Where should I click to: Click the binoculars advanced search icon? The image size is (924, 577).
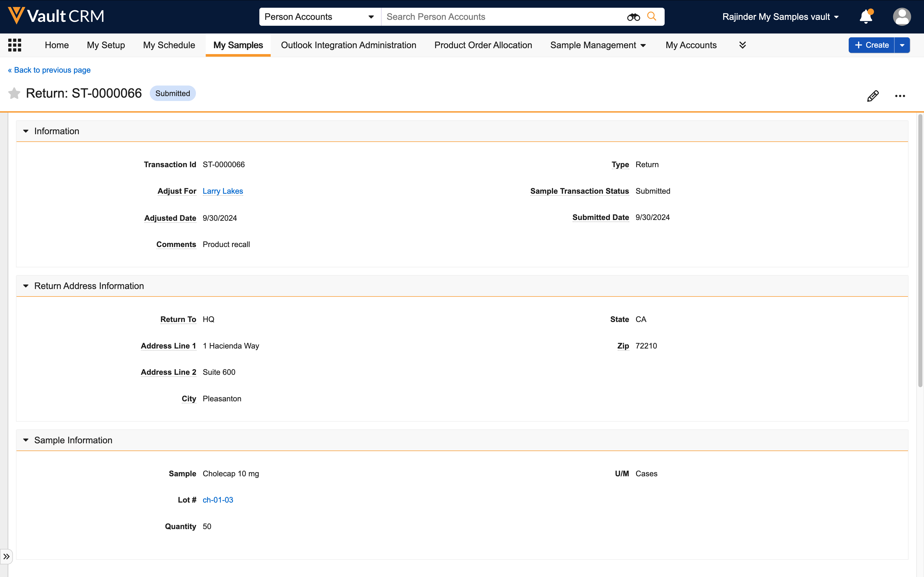click(633, 17)
